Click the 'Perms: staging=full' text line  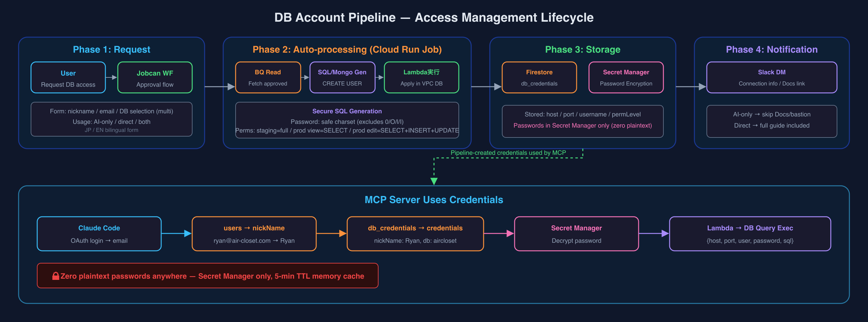point(347,131)
